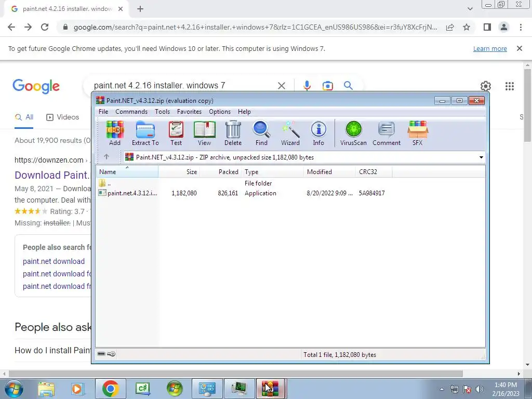Dismiss the Chrome update notice
The height and width of the screenshot is (399, 532).
(x=519, y=48)
